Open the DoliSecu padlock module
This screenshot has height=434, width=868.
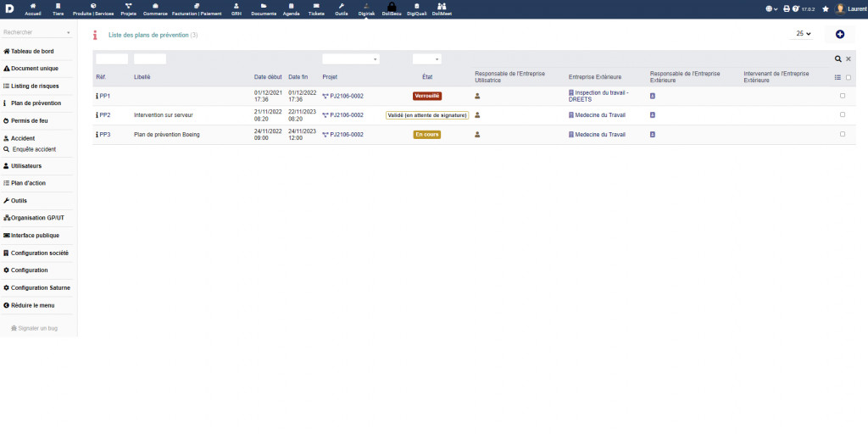pos(392,7)
